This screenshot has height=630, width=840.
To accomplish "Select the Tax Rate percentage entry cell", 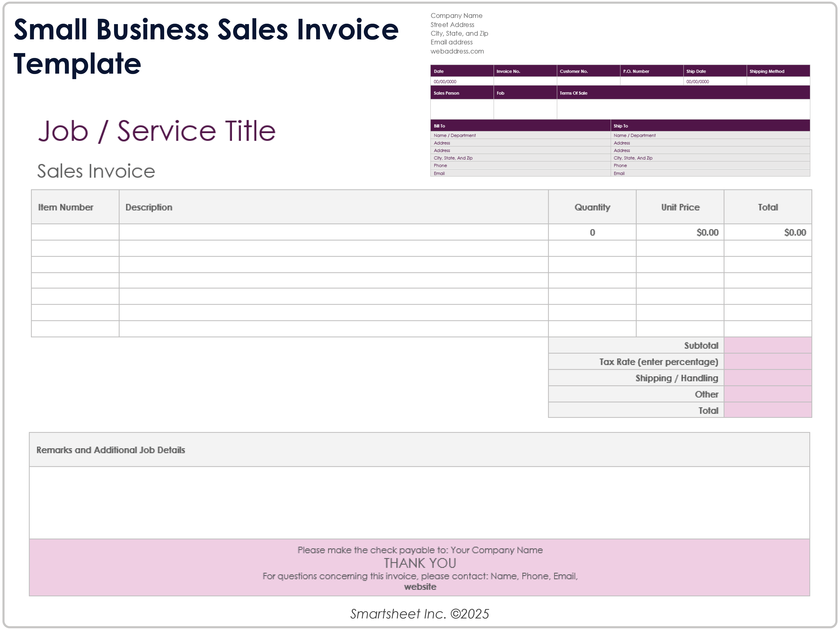I will [x=769, y=361].
